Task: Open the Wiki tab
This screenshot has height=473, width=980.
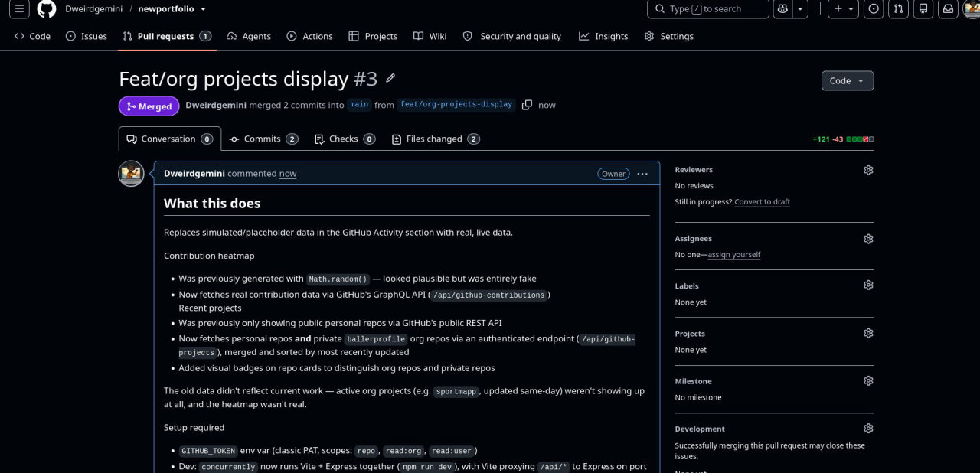Action: tap(430, 36)
